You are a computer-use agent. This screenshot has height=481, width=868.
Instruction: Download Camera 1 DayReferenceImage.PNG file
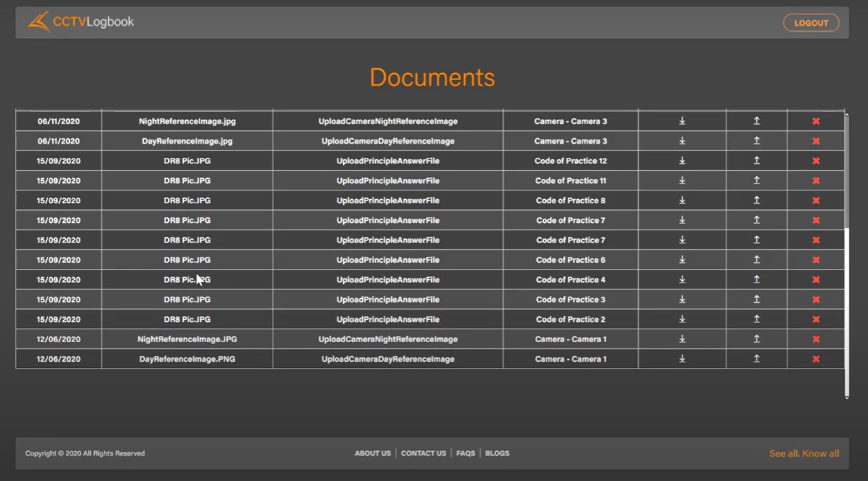[x=682, y=359]
